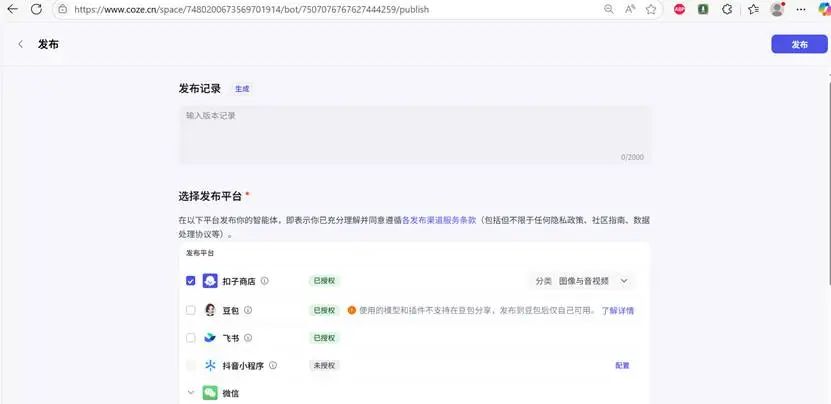Viewport: 831px width, 404px height.
Task: Click the 输入版本记录 text area
Action: point(414,135)
